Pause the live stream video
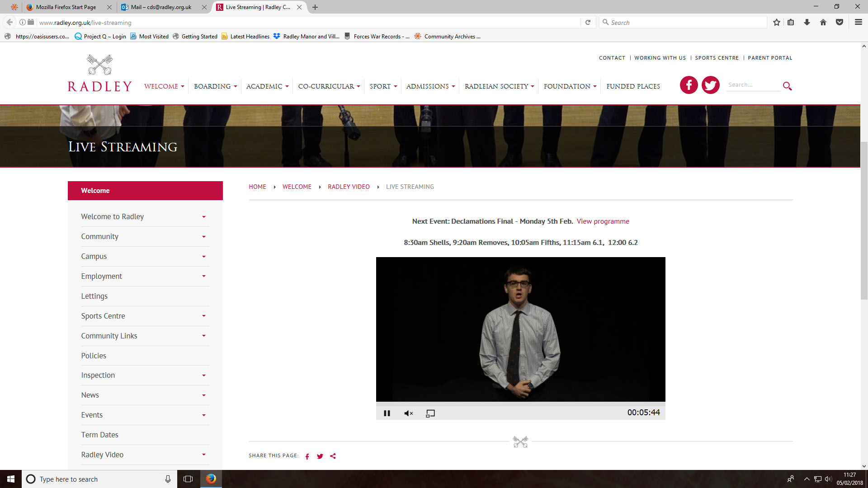 387,413
